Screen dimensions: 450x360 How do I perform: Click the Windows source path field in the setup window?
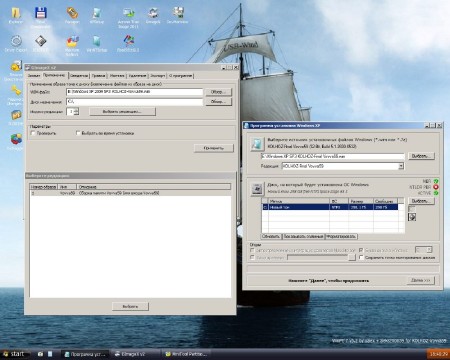(332, 156)
